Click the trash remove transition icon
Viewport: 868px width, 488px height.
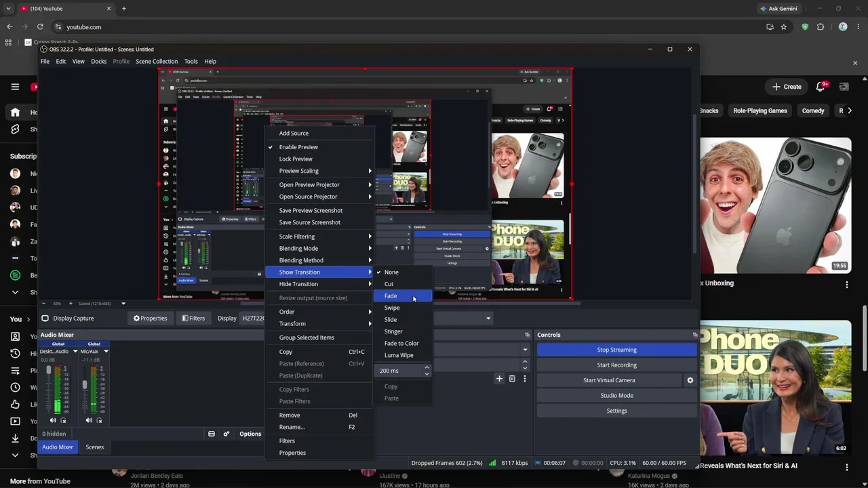[x=512, y=379]
